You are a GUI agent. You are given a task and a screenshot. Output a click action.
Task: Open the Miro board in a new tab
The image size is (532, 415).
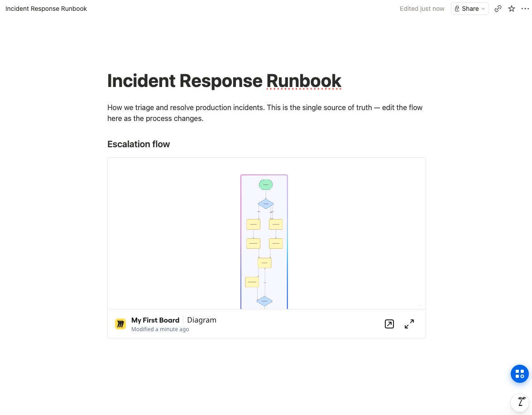pyautogui.click(x=389, y=324)
